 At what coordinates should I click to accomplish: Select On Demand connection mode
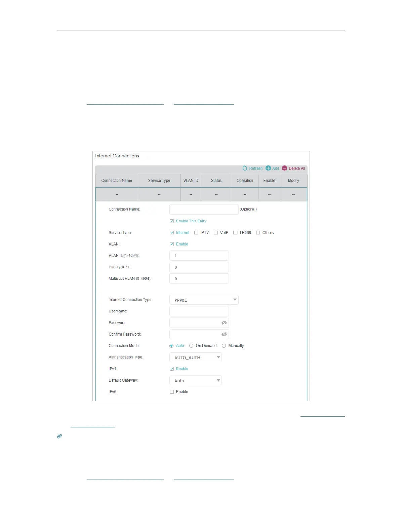[x=191, y=346]
